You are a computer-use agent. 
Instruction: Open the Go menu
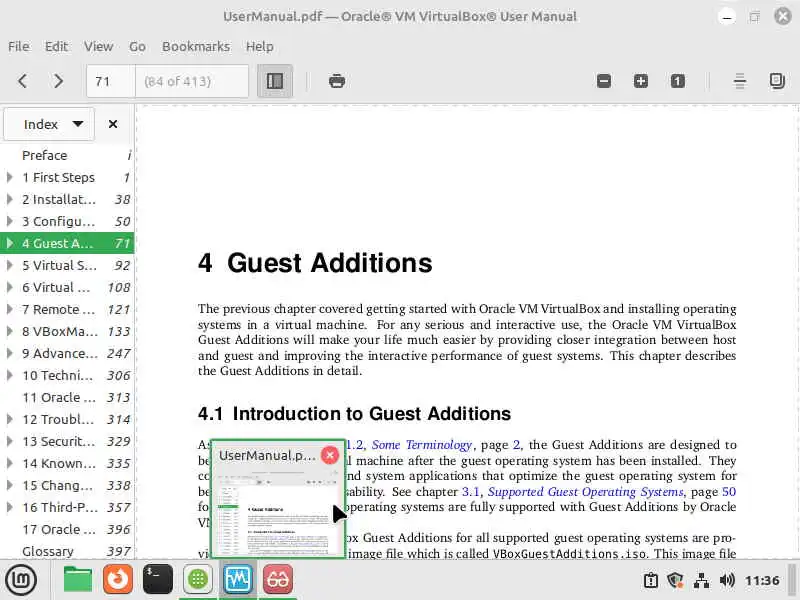click(x=137, y=46)
